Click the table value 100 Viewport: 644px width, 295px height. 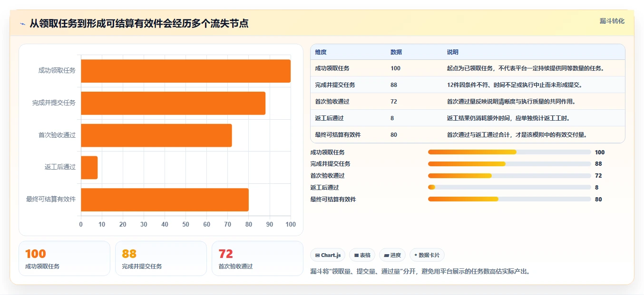coord(395,68)
